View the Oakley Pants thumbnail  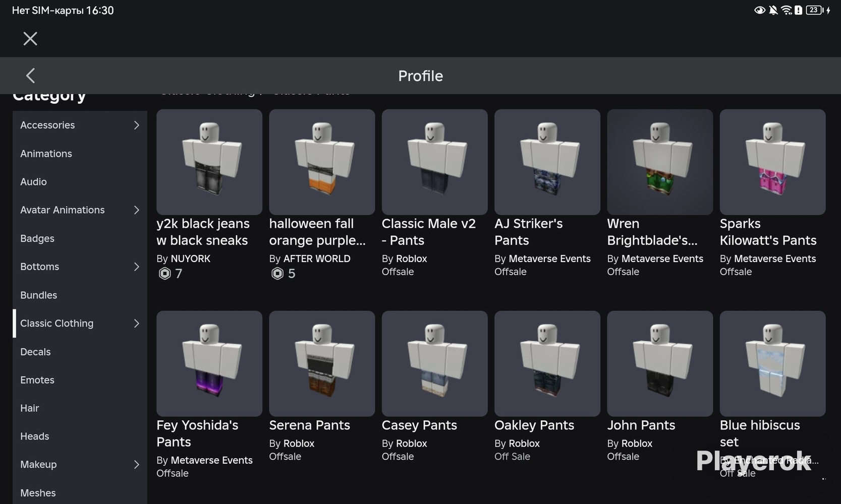547,363
